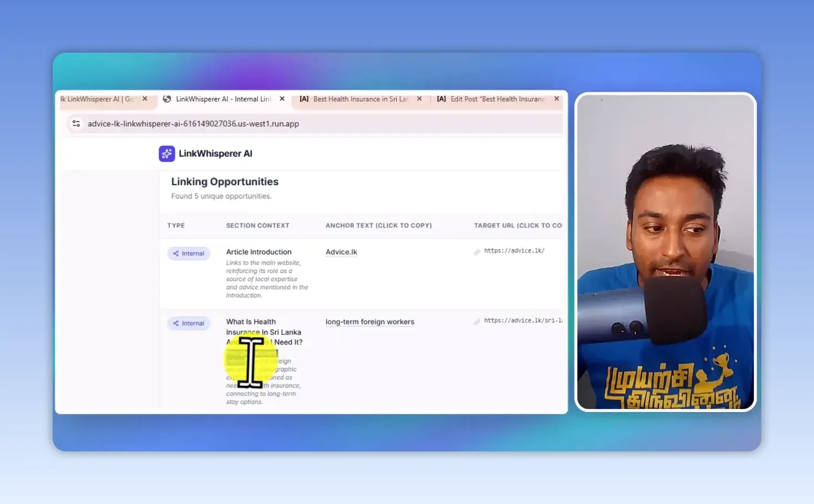
Task: Click the presenter webcam video thumbnail
Action: click(665, 252)
